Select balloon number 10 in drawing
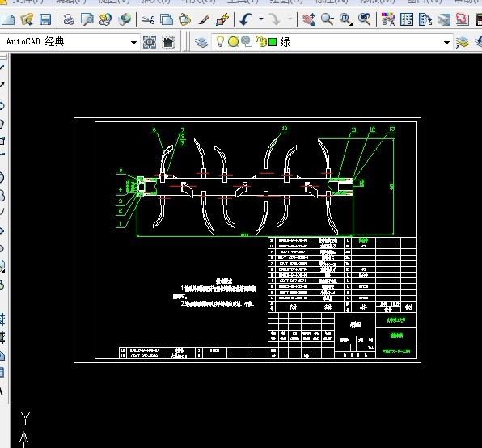The height and width of the screenshot is (448, 482). point(285,129)
